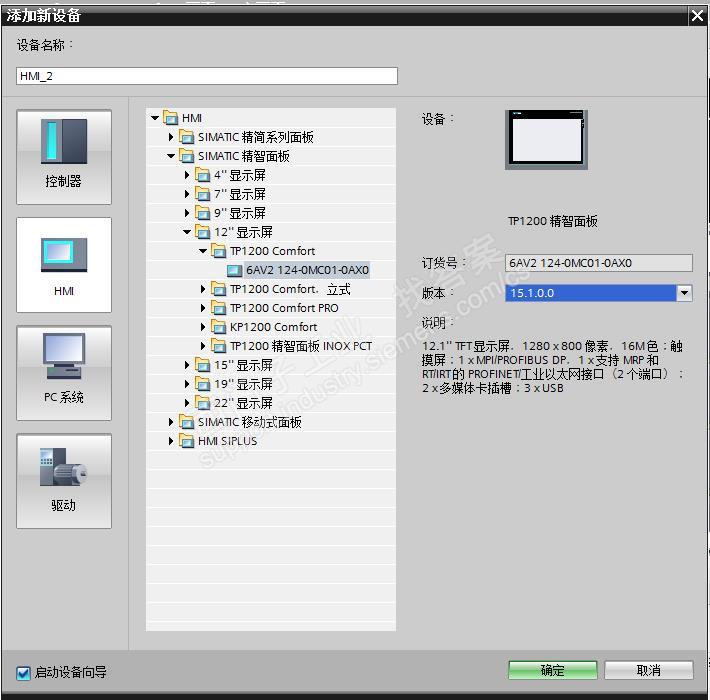Viewport: 710px width, 700px height.
Task: Expand the TP1200 Comfort PRO node
Action: 203,308
